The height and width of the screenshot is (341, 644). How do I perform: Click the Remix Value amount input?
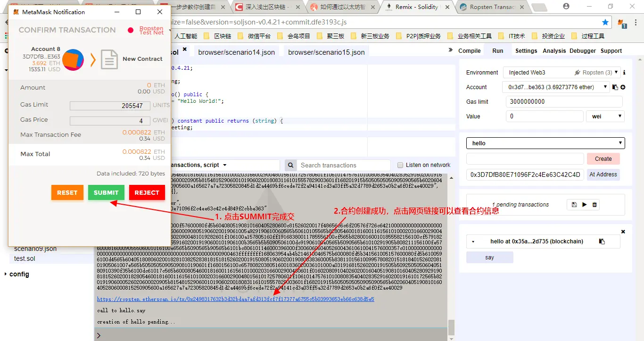point(545,116)
